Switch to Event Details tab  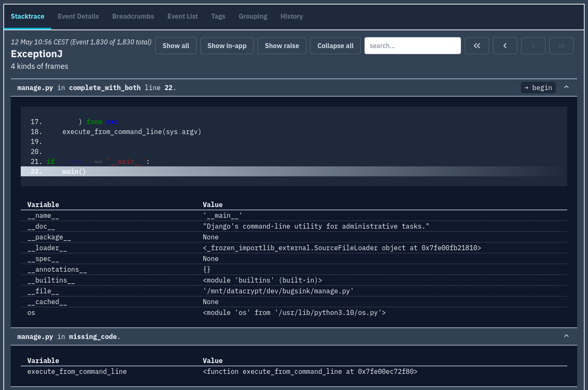(78, 17)
